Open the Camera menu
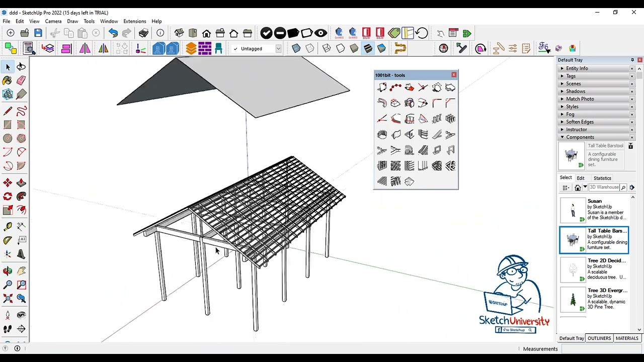The width and height of the screenshot is (644, 362). [53, 22]
